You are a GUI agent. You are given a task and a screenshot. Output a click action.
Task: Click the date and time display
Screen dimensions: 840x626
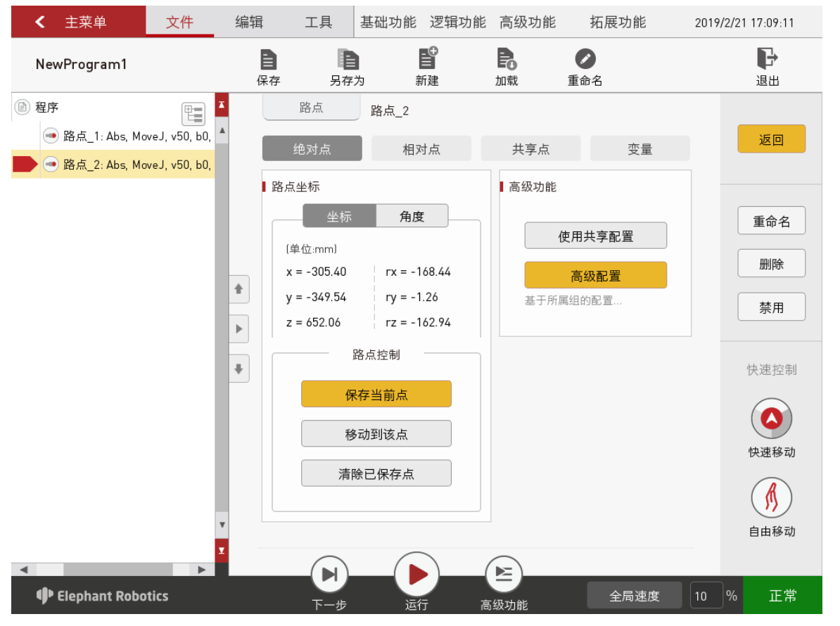click(x=744, y=23)
